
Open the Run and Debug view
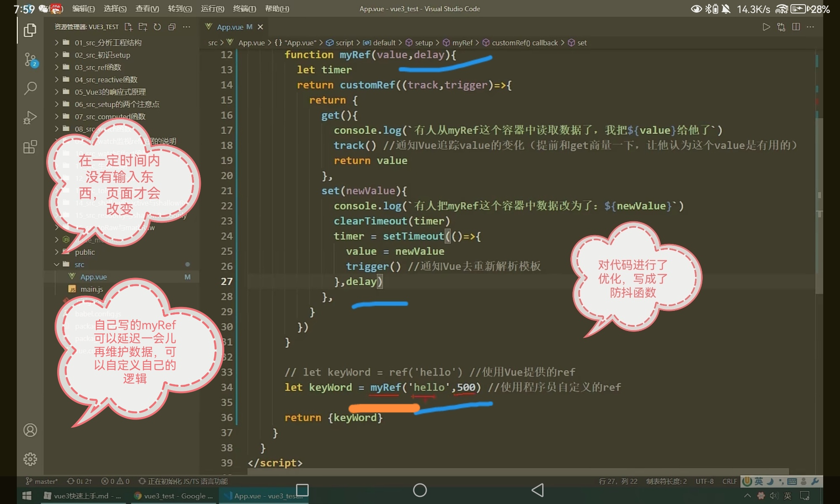(30, 117)
